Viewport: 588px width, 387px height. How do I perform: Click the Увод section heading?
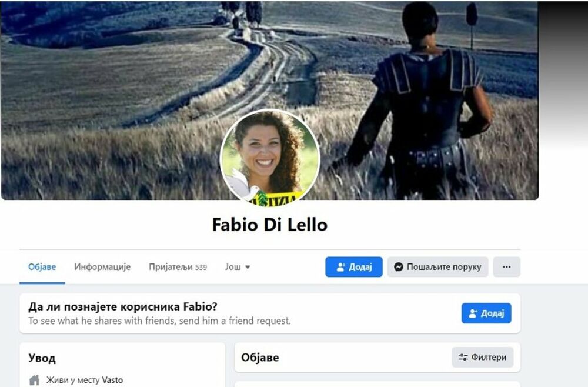(x=42, y=358)
